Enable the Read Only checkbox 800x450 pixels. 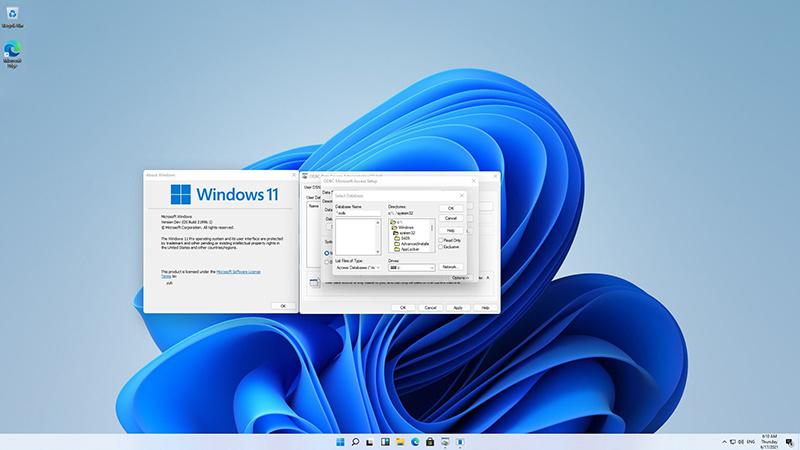(x=441, y=240)
